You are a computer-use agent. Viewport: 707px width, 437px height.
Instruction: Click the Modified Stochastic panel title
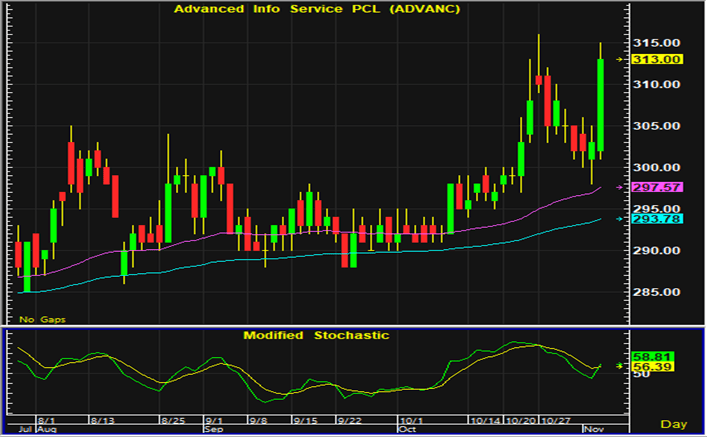tap(316, 335)
